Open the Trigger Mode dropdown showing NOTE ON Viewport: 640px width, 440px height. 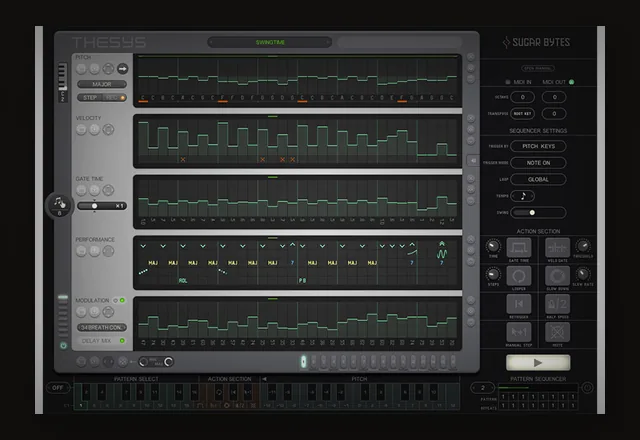point(538,163)
